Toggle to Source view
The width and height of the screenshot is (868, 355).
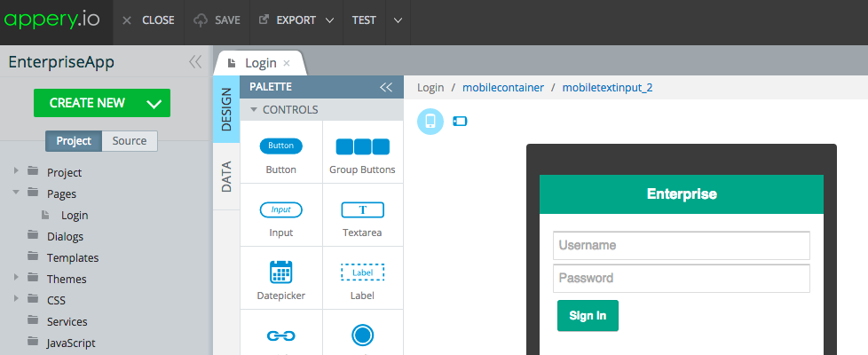pyautogui.click(x=130, y=141)
